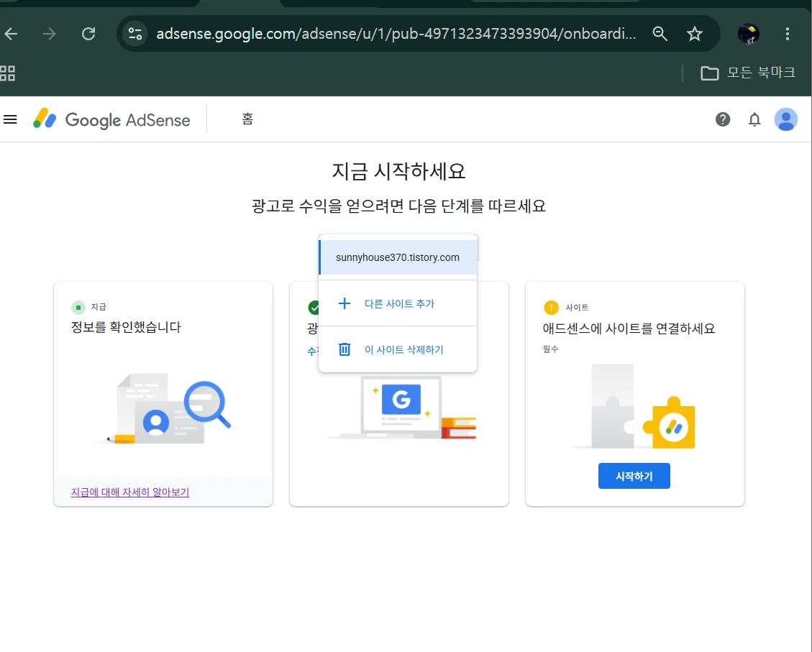Image resolution: width=812 pixels, height=652 pixels.
Task: Choose 이 사이트 삭제하기 menu option
Action: [x=398, y=350]
